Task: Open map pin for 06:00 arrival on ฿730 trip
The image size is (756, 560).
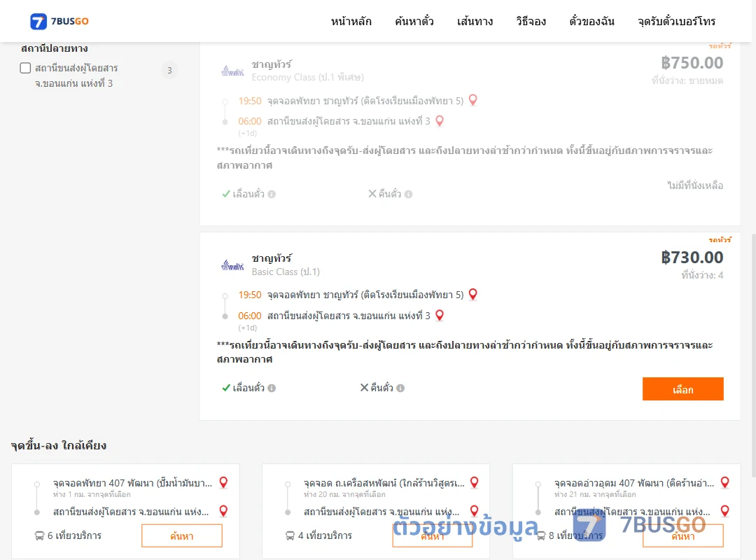Action: (439, 315)
